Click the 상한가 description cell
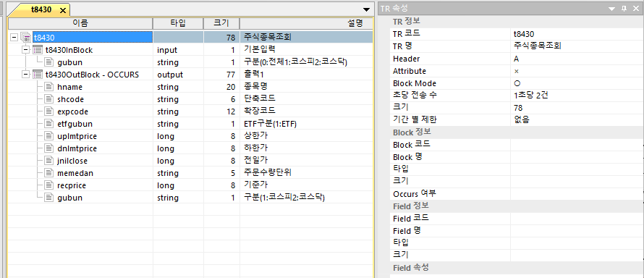Viewport: 644px width, 278px height. click(306, 136)
